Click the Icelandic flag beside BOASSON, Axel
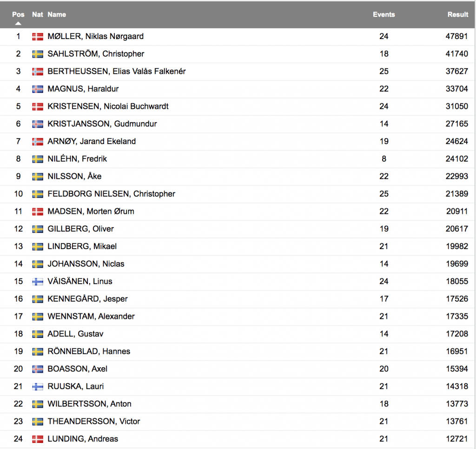This screenshot has width=476, height=449. point(38,369)
